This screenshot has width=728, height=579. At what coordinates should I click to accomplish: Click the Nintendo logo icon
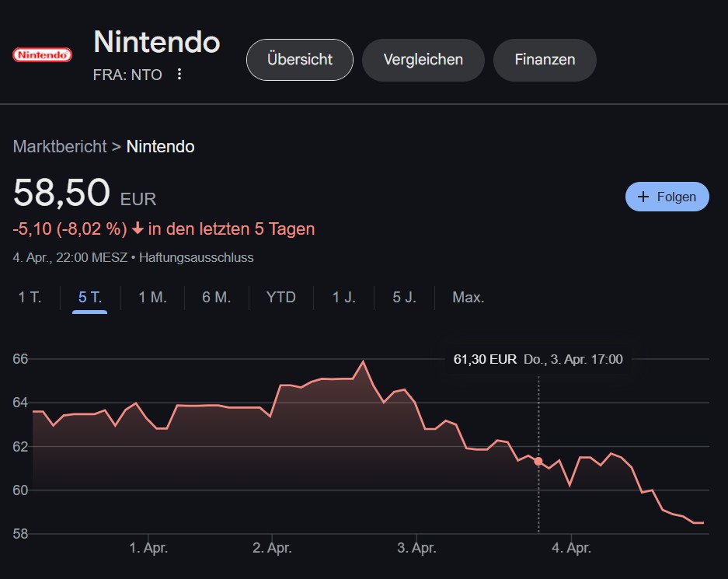42,54
